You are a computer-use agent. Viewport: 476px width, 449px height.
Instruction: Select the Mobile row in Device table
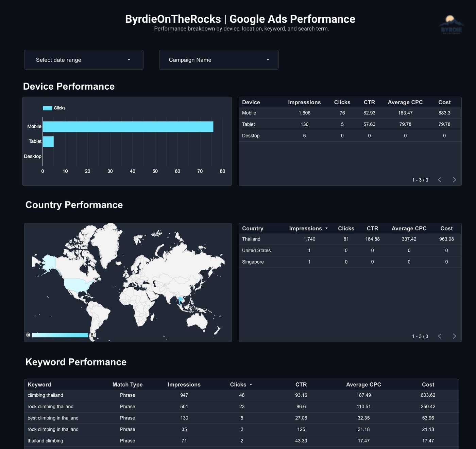[x=350, y=113]
